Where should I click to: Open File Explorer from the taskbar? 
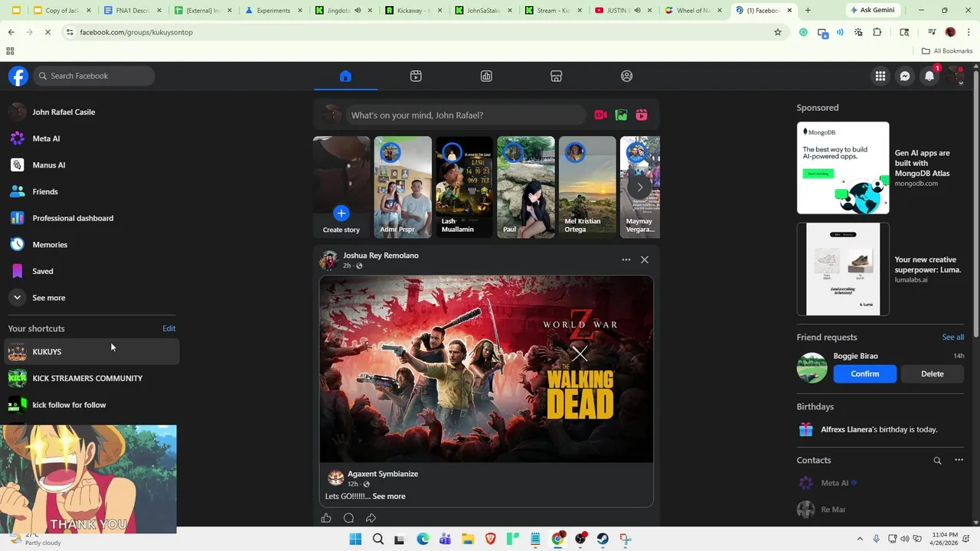[x=468, y=540]
